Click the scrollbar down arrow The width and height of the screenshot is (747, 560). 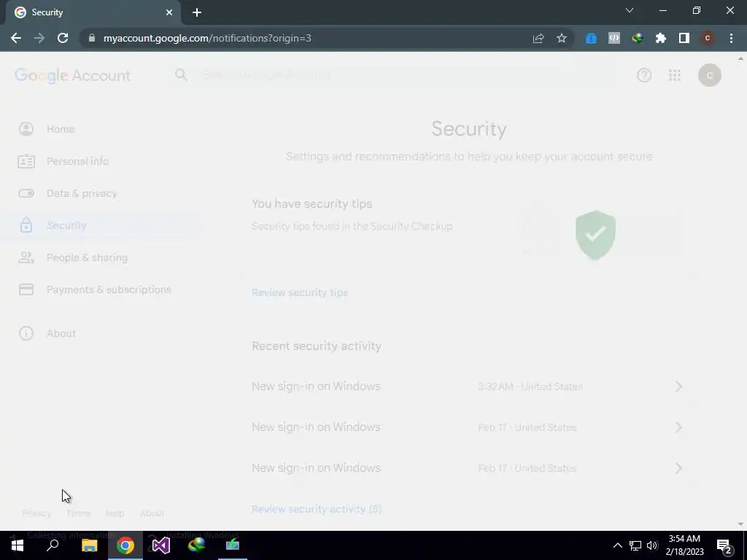pyautogui.click(x=740, y=524)
